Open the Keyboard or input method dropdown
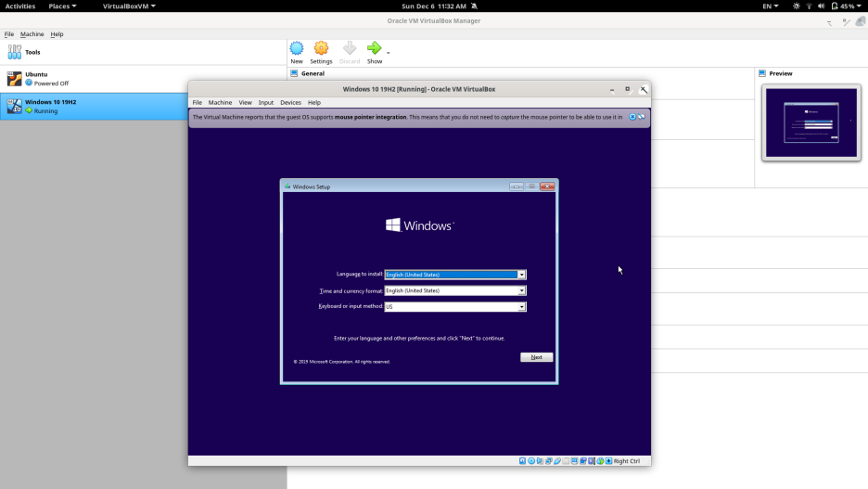The width and height of the screenshot is (868, 489). point(521,307)
